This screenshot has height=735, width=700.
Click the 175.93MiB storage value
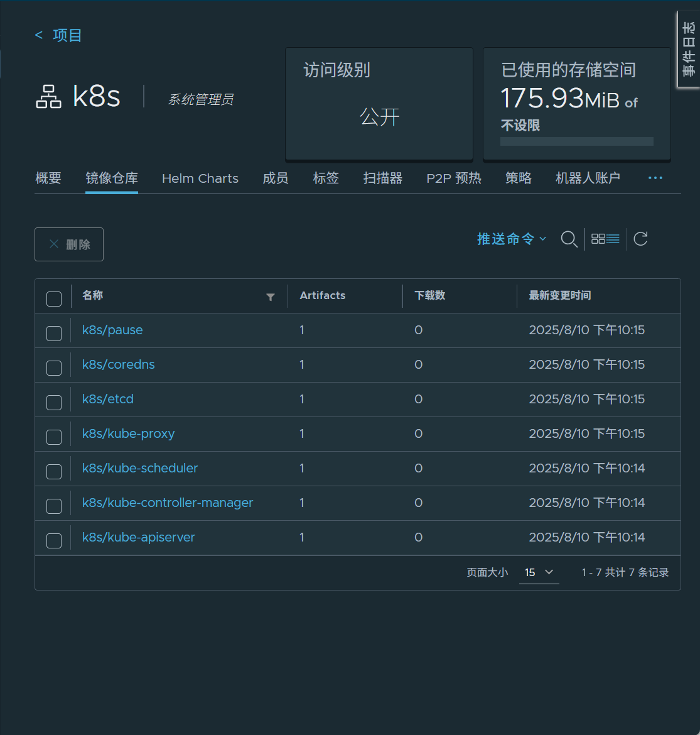pos(560,99)
